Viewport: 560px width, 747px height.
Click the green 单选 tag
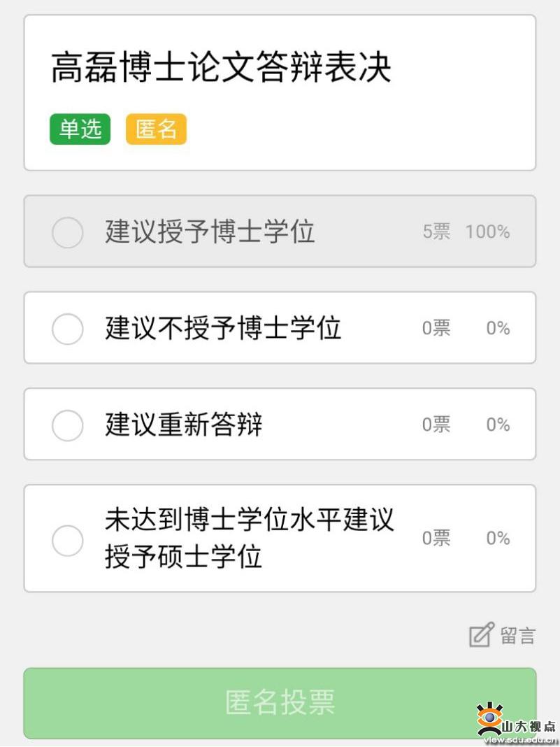(x=80, y=129)
